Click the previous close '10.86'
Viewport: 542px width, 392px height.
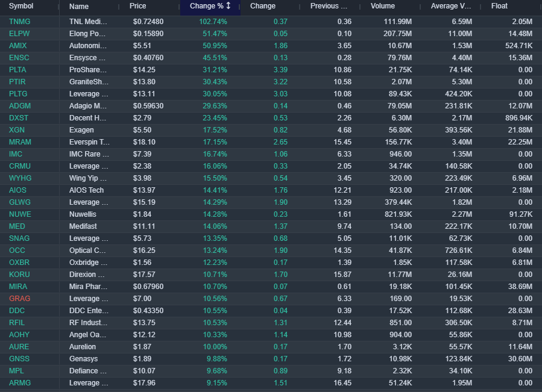[342, 70]
